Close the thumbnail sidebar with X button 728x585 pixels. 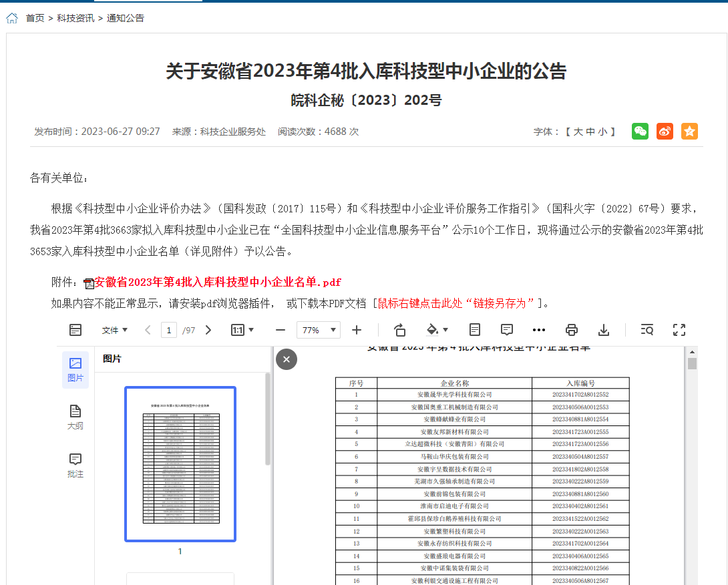point(287,359)
